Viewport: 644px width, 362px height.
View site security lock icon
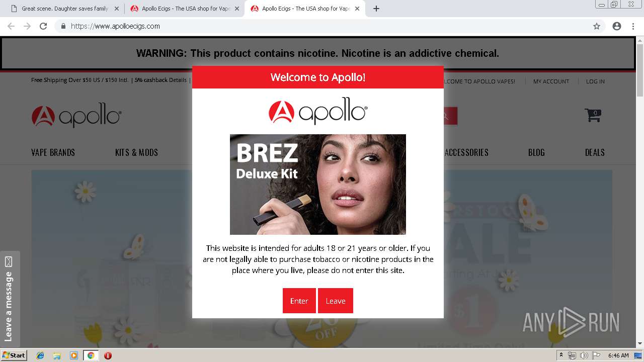pyautogui.click(x=63, y=26)
